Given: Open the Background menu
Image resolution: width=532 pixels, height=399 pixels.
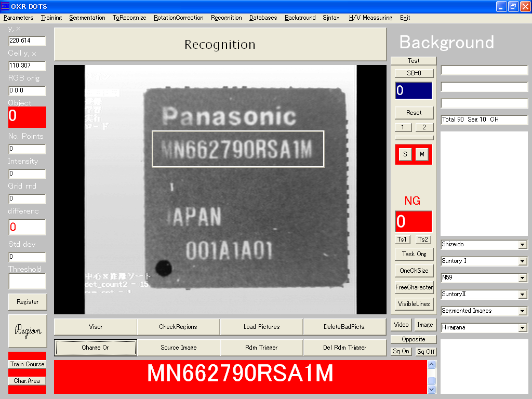Looking at the screenshot, I should click(300, 18).
